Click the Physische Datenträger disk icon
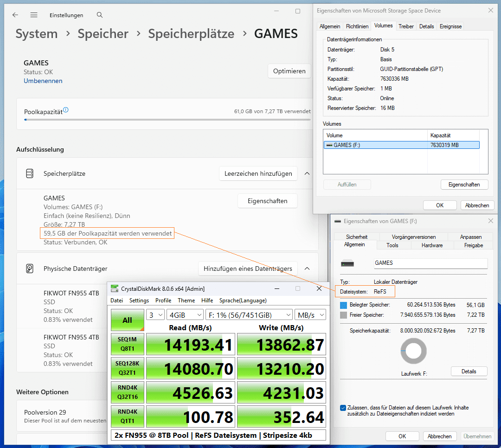The height and width of the screenshot is (448, 501). coord(30,269)
